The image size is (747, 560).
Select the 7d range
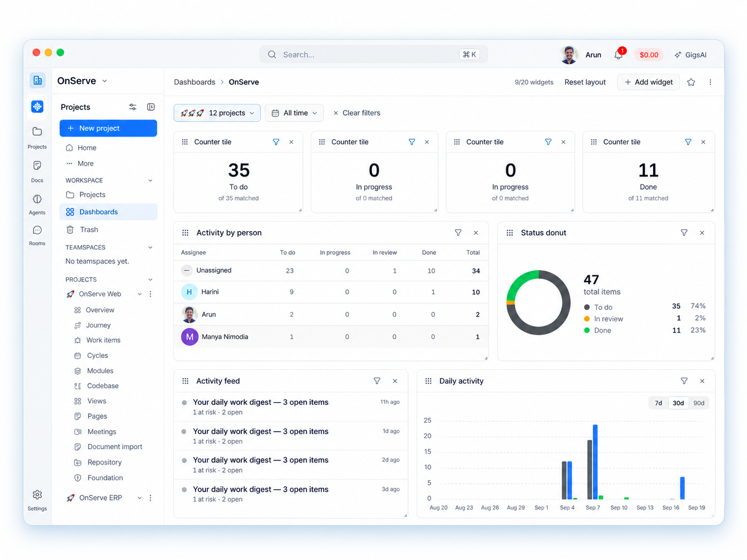click(658, 403)
